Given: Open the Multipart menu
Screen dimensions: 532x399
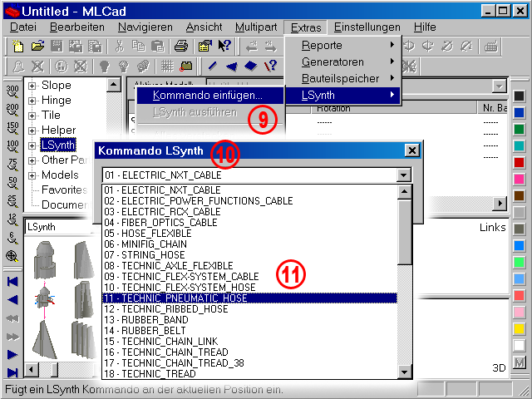Looking at the screenshot, I should pos(256,27).
